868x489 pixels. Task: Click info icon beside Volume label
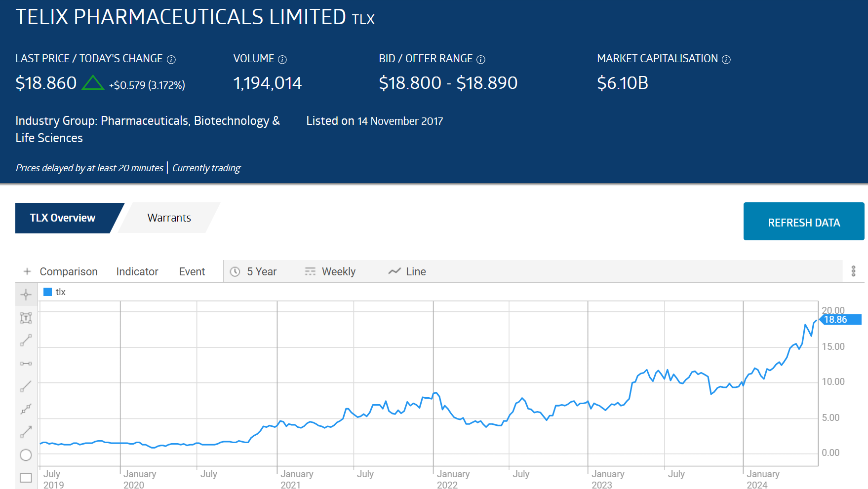tap(282, 60)
